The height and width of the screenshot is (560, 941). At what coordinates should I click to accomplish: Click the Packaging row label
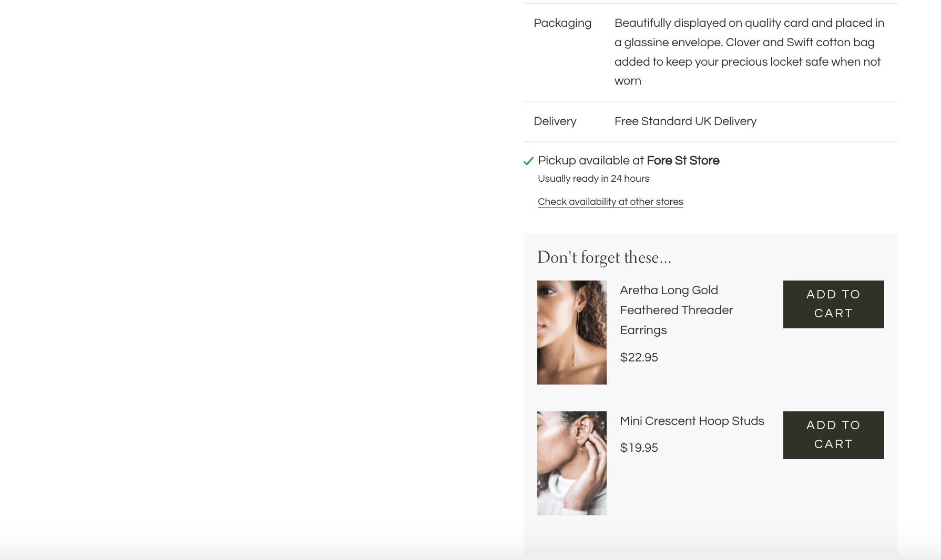tap(562, 23)
